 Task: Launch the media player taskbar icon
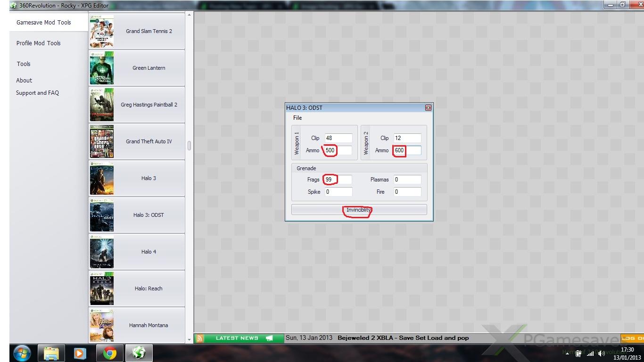pos(80,353)
